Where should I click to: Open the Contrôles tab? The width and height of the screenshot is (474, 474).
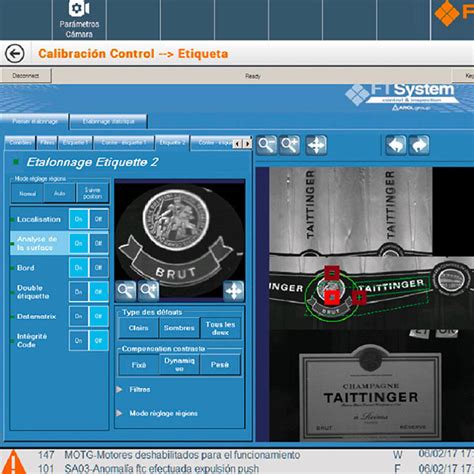tap(20, 143)
